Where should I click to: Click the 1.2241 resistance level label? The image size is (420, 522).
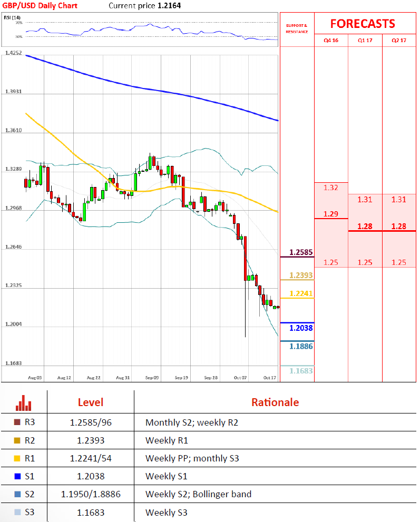[301, 293]
